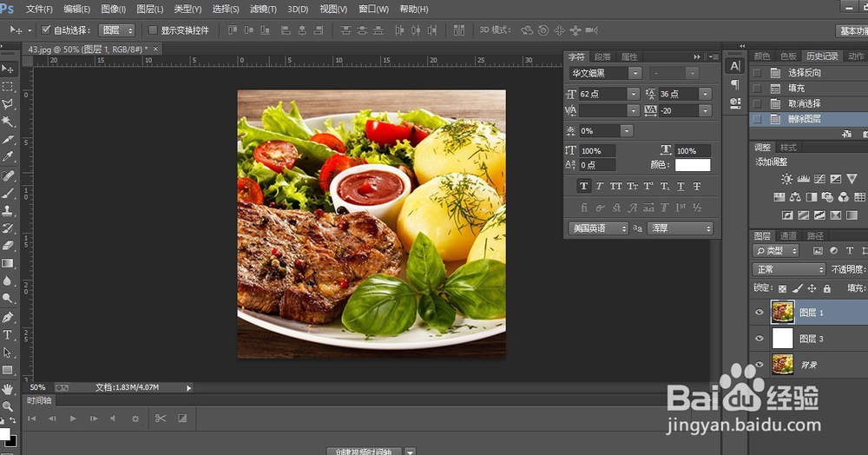Set history brush source for 填充

[x=757, y=88]
